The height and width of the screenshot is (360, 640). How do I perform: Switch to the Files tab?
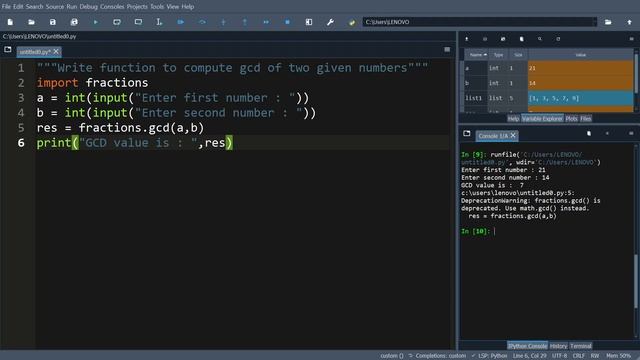[586, 119]
